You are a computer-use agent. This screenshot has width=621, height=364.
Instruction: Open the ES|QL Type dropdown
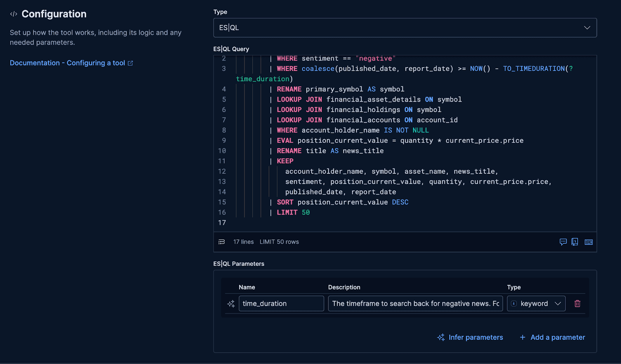(404, 28)
